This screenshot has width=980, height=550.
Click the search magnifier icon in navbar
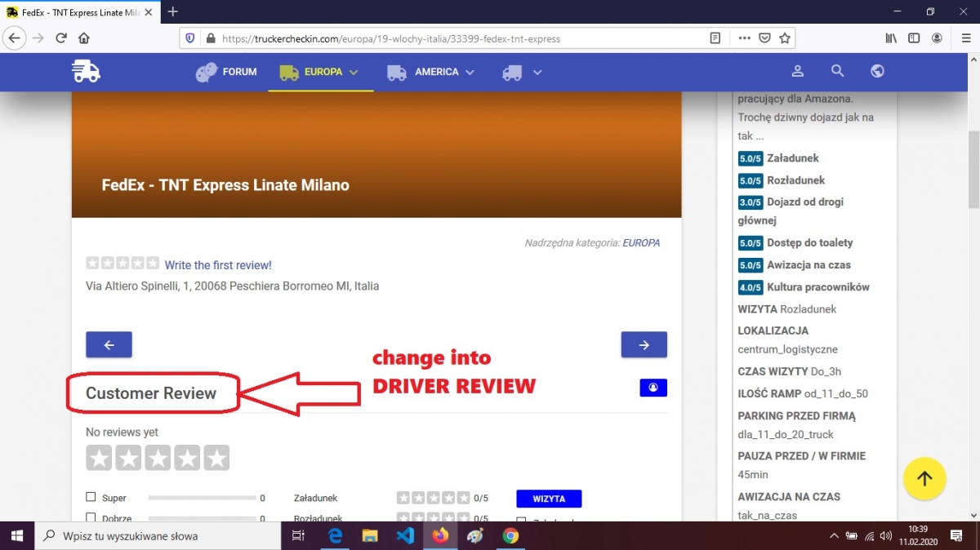pyautogui.click(x=837, y=72)
